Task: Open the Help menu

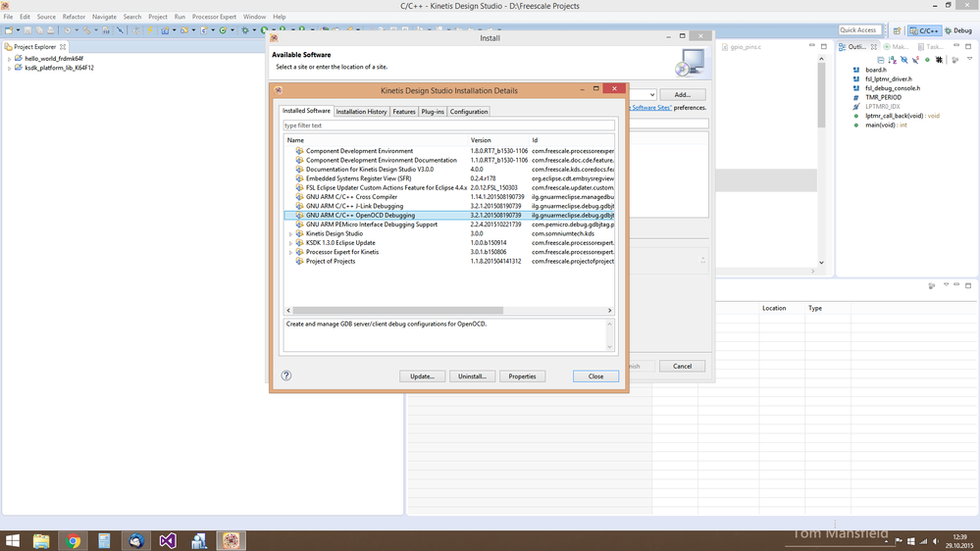Action: tap(280, 17)
